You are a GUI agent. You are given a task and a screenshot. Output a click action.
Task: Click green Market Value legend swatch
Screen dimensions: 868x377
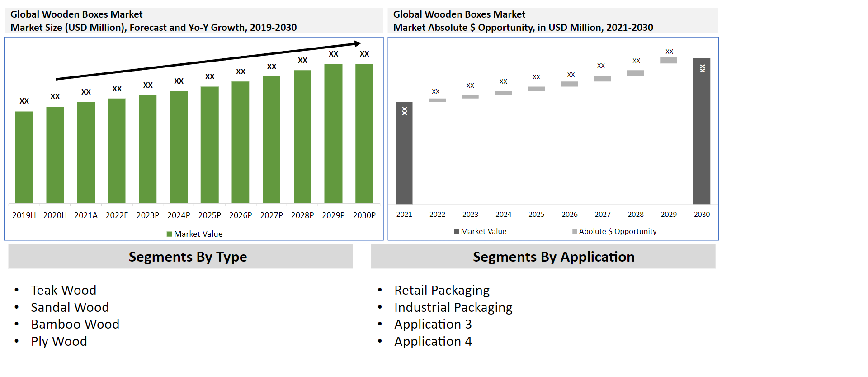point(169,234)
